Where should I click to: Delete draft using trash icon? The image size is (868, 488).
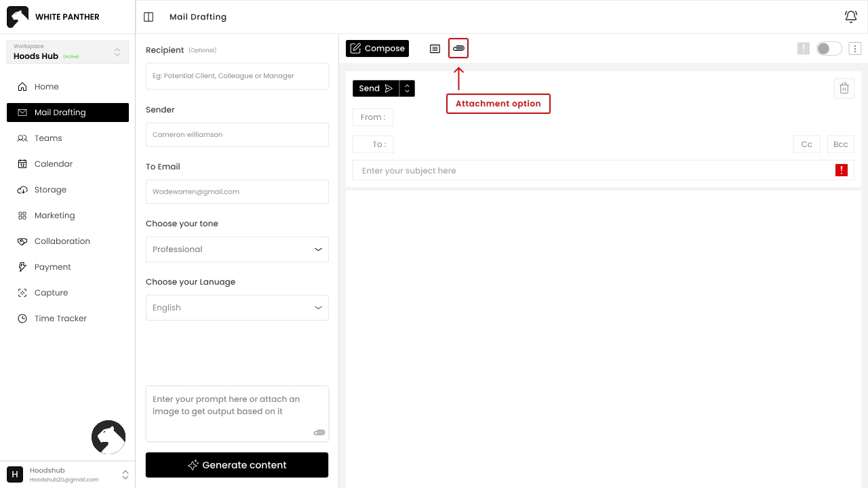[x=844, y=89]
